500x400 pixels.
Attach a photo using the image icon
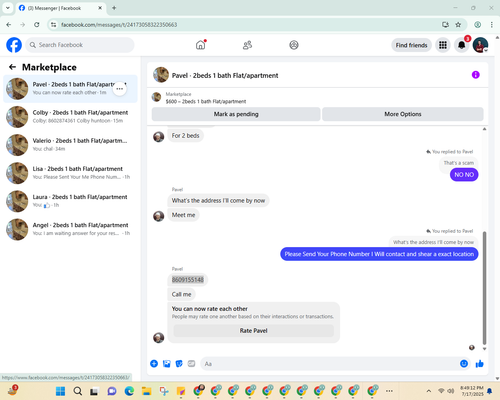point(167,364)
